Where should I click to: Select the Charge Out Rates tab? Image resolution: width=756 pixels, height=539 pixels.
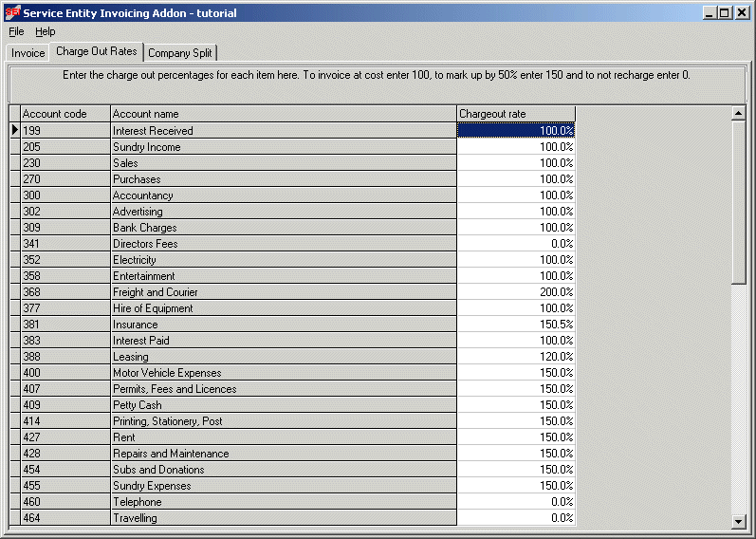click(97, 51)
